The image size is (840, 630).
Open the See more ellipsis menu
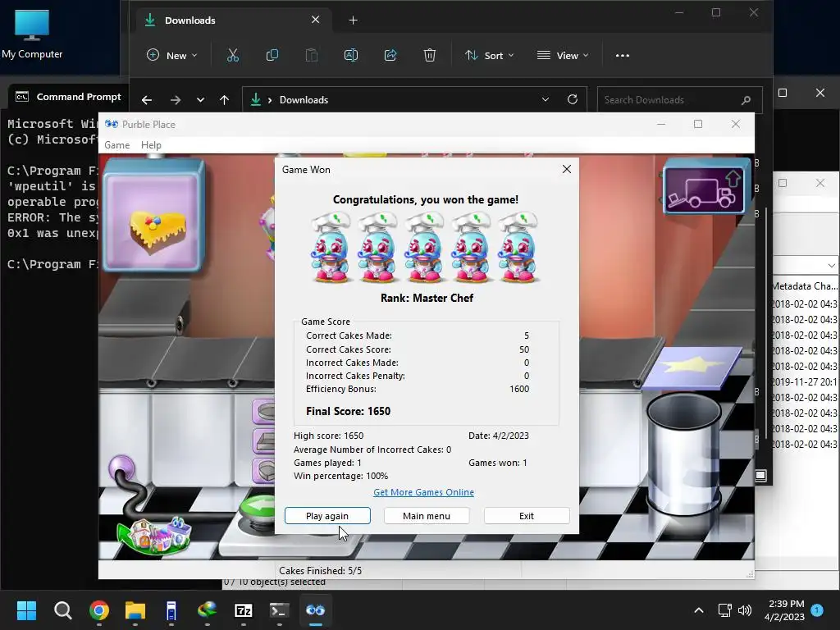coord(622,55)
